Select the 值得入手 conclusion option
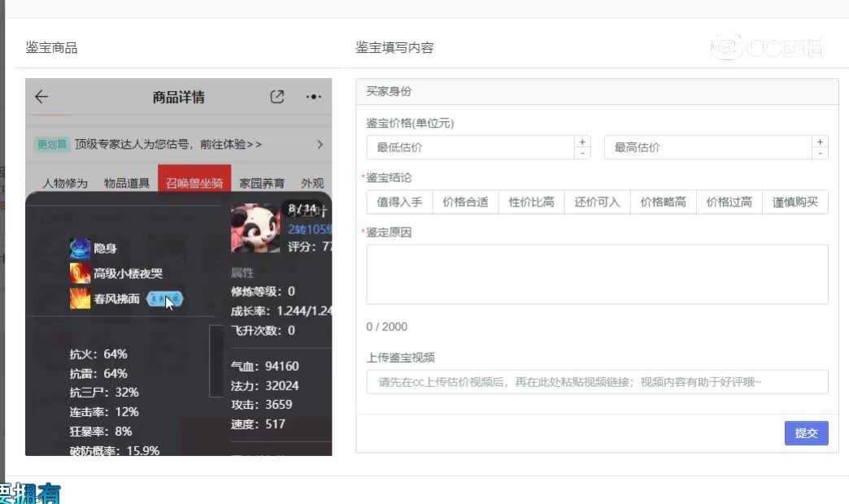This screenshot has width=849, height=504. 398,202
